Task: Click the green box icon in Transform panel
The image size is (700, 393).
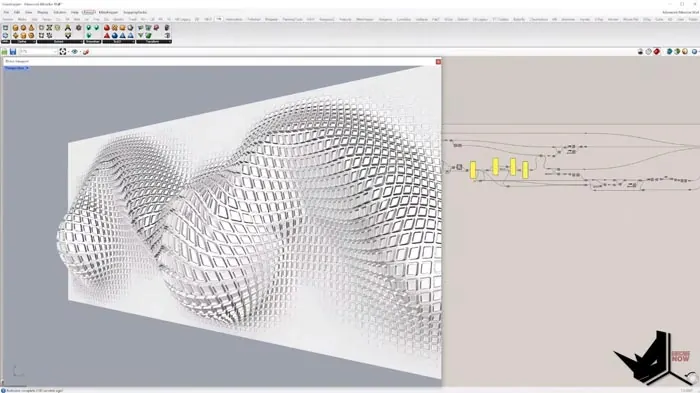Action: 148,35
